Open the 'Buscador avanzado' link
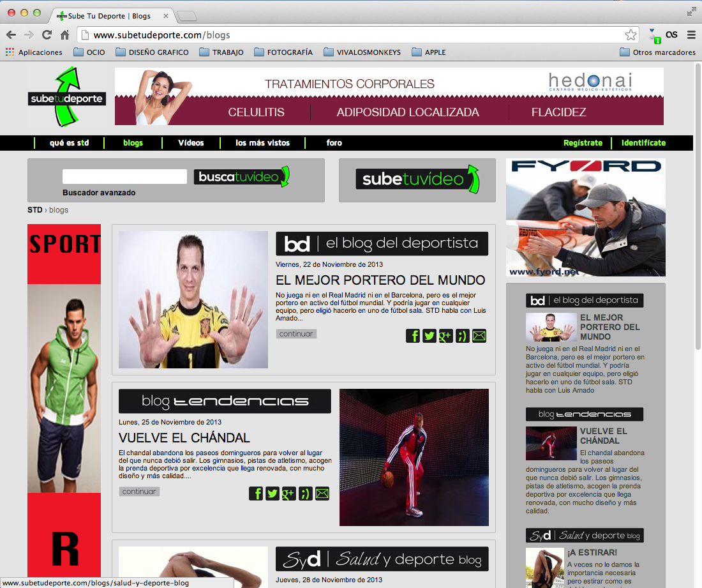The height and width of the screenshot is (588, 702). pos(99,193)
